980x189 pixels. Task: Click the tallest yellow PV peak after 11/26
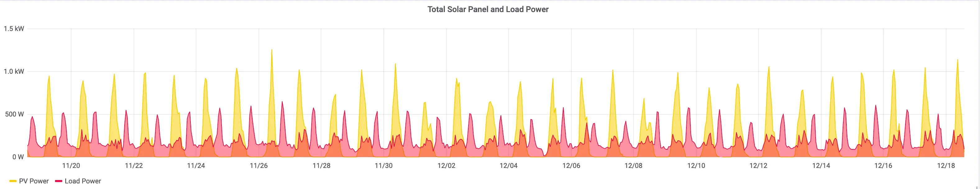pos(272,50)
